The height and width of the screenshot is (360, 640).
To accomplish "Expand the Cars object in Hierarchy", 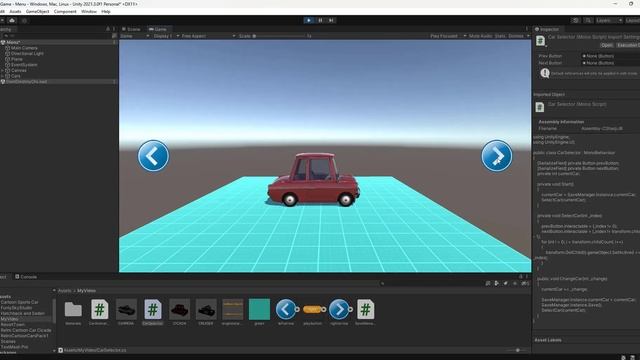I will click(2, 76).
